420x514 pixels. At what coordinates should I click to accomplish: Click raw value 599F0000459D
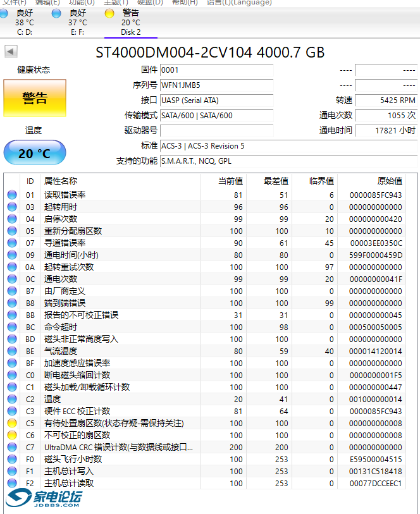tap(376, 255)
